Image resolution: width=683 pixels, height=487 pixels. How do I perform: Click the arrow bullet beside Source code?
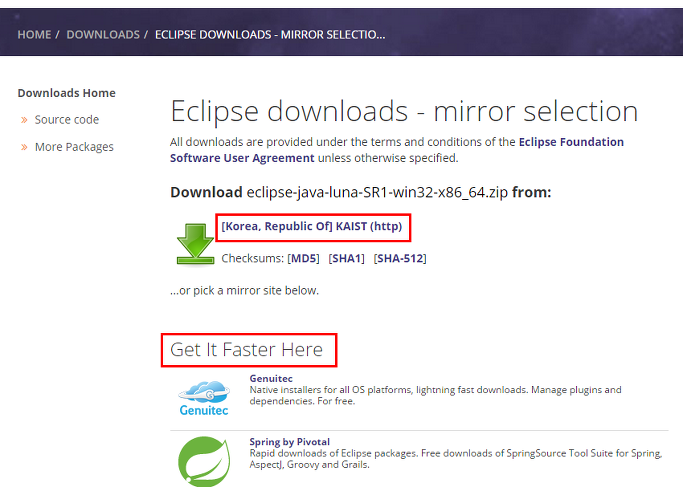click(24, 120)
